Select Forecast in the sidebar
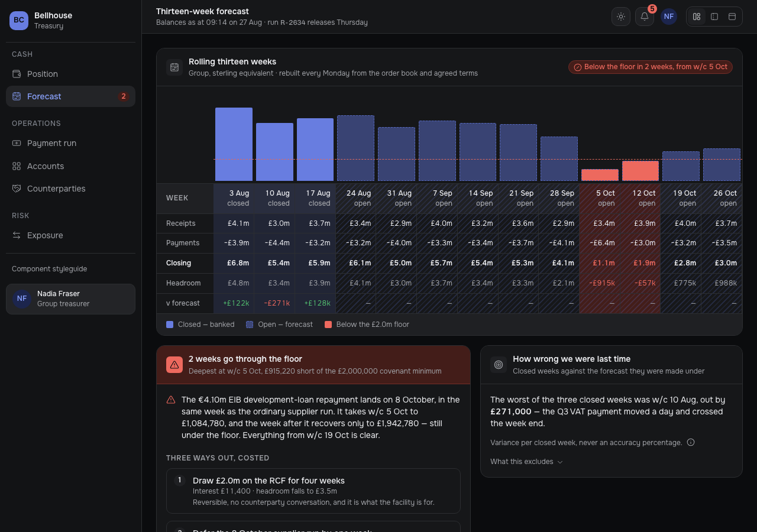The height and width of the screenshot is (532, 757). pos(70,96)
